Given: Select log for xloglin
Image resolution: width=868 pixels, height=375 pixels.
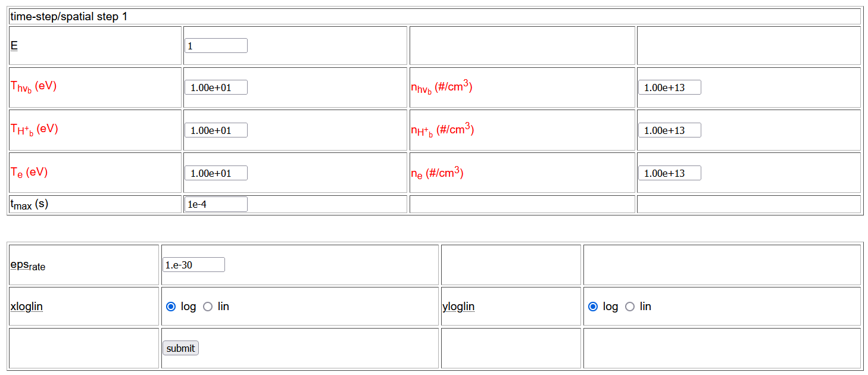Looking at the screenshot, I should coord(171,307).
